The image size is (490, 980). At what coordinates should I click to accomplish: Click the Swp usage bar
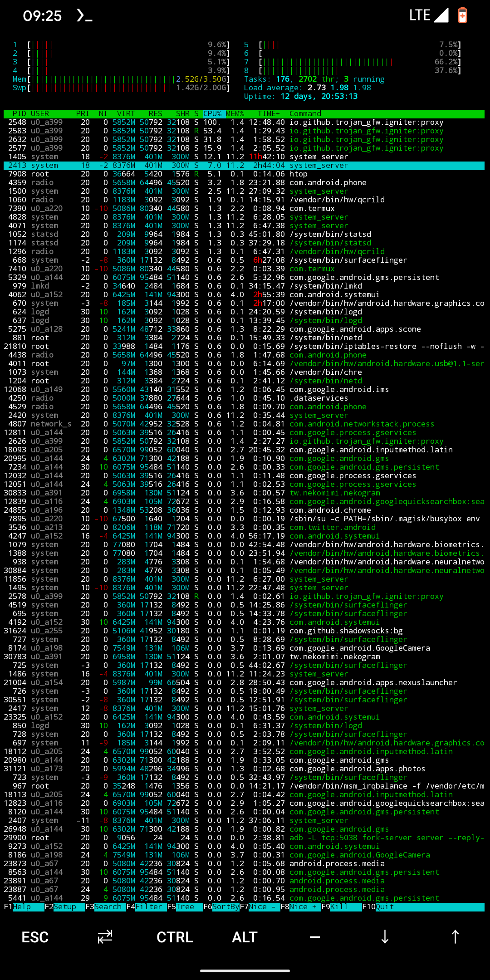(x=121, y=88)
